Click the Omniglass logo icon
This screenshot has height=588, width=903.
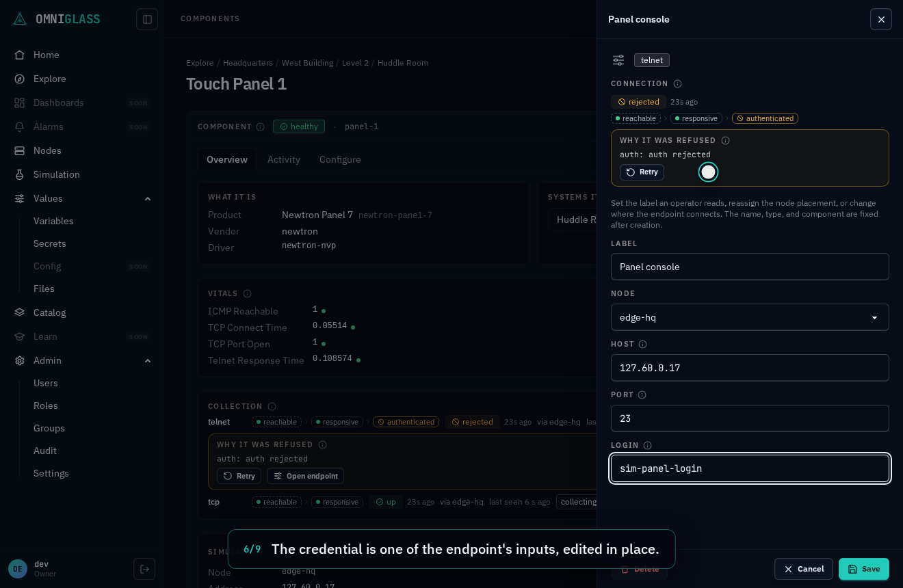20,19
